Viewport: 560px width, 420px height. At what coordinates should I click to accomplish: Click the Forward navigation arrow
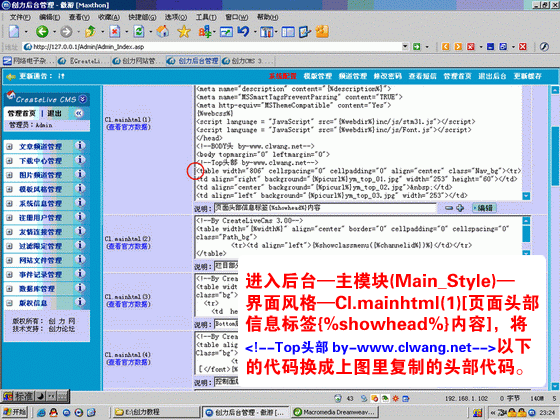66,32
